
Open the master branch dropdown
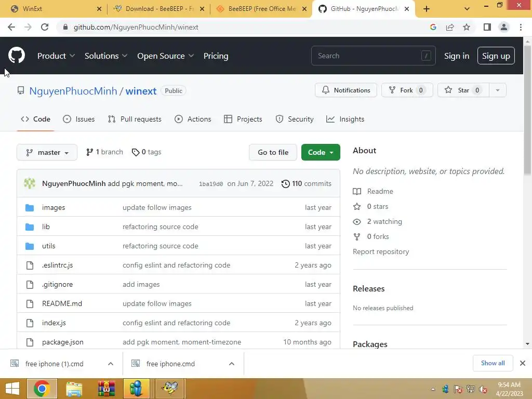pyautogui.click(x=47, y=152)
